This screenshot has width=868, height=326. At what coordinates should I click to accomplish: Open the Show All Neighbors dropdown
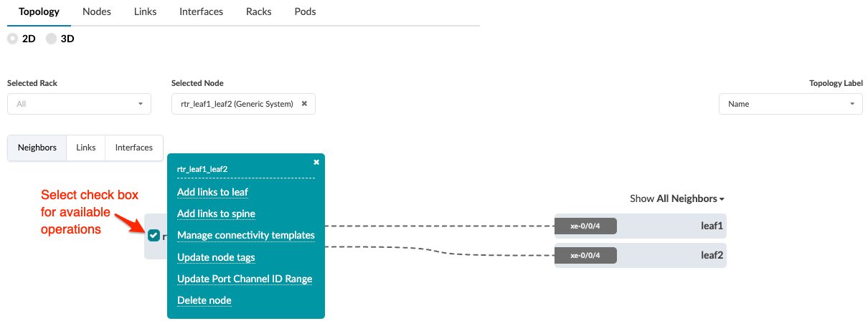(x=677, y=198)
